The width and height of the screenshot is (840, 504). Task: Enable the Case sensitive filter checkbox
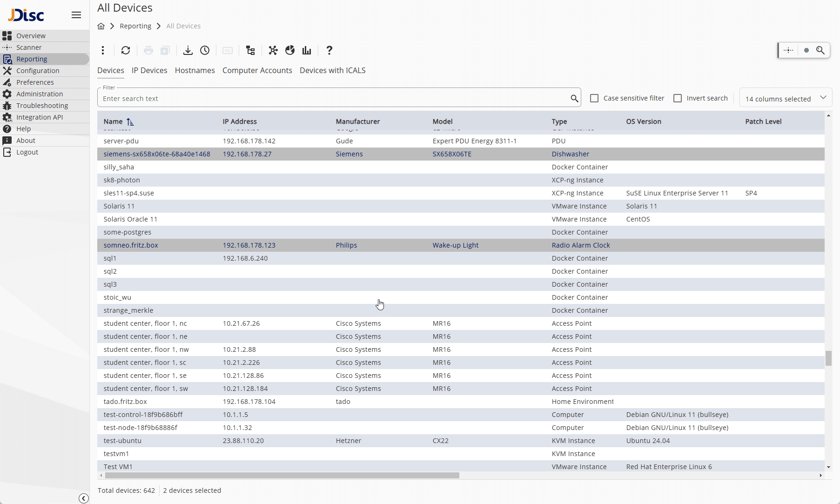tap(594, 98)
